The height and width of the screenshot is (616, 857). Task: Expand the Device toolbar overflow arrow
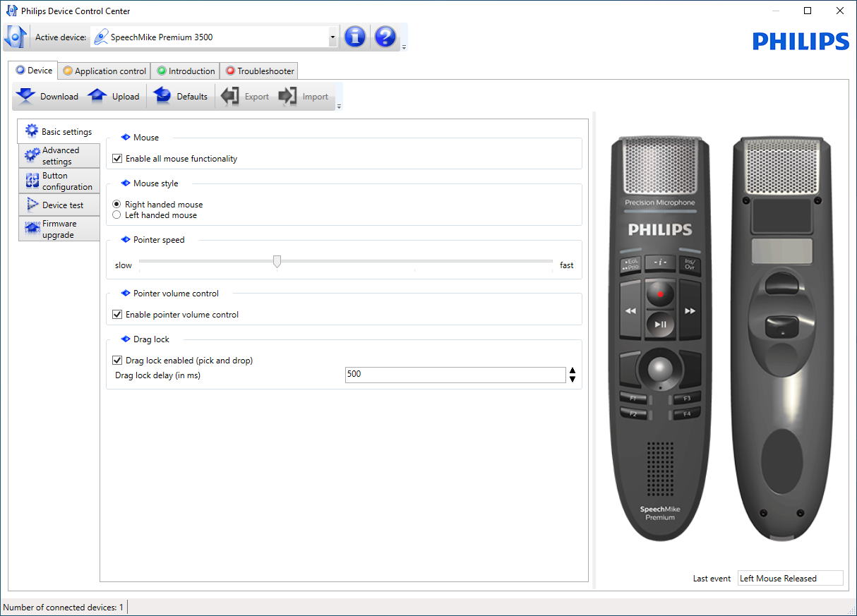[339, 107]
